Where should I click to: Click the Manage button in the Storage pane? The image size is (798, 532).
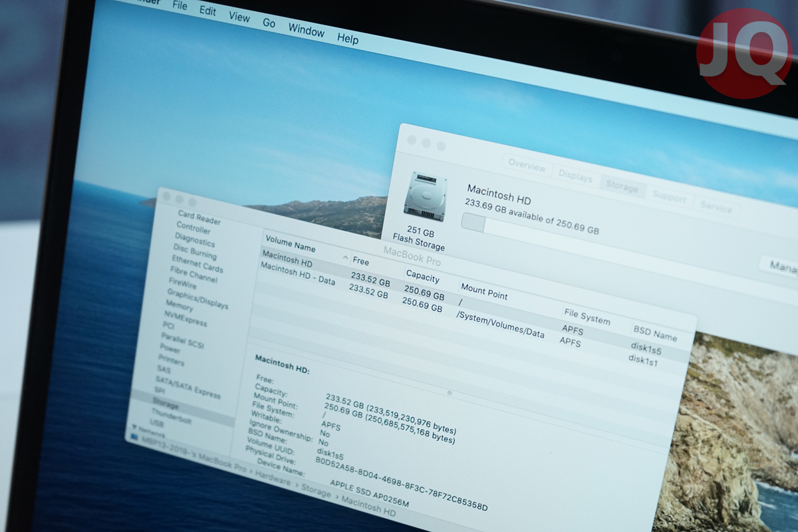[x=779, y=265]
